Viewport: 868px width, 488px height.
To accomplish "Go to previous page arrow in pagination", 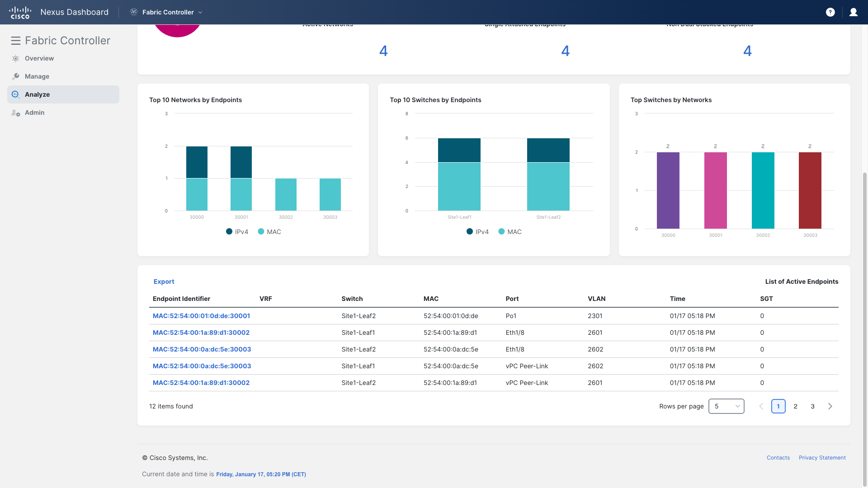I will [761, 406].
